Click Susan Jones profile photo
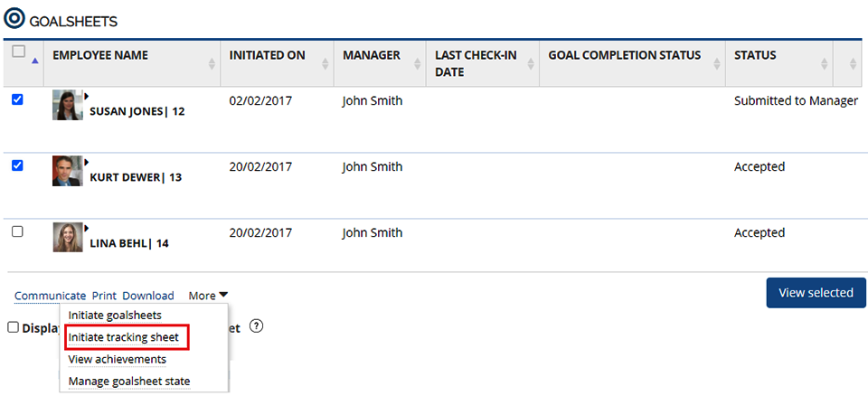The width and height of the screenshot is (868, 396). tap(68, 105)
